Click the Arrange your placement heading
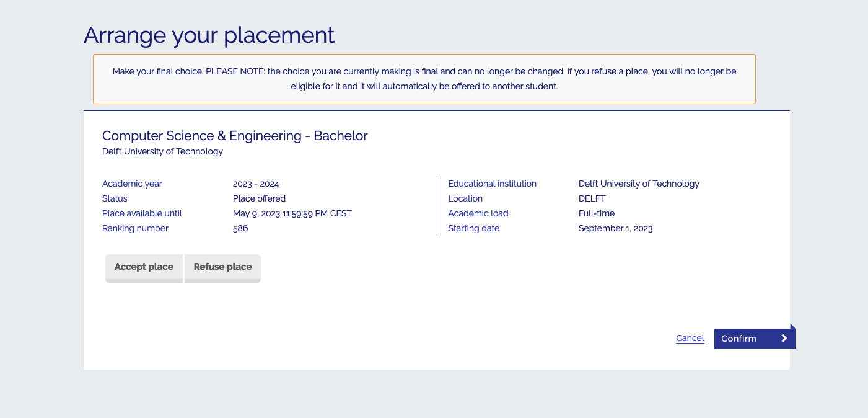The height and width of the screenshot is (418, 868). [209, 35]
